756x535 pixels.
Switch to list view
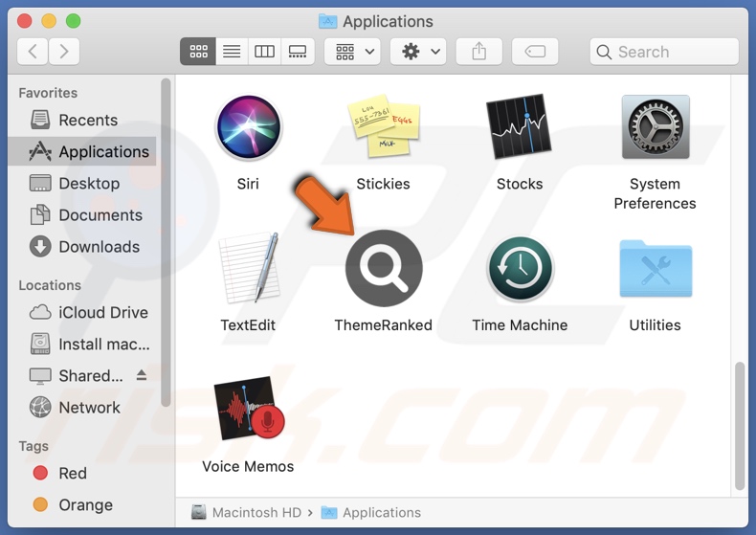[x=232, y=51]
